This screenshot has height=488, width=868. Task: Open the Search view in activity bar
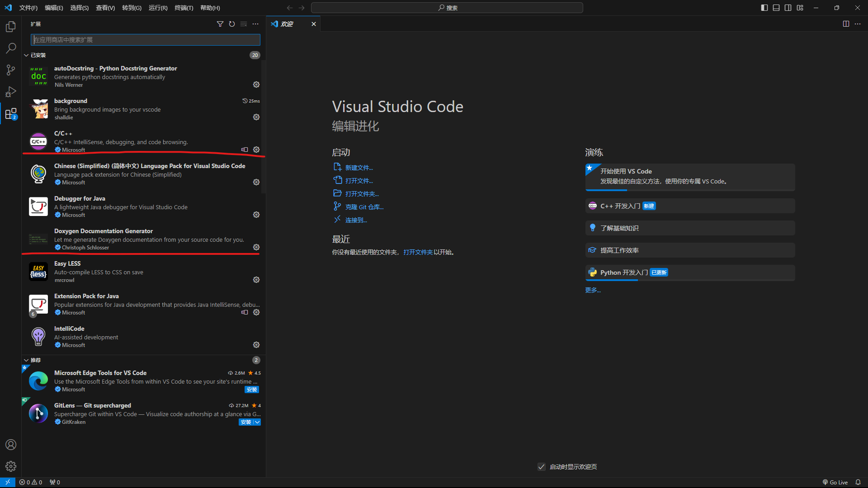tap(11, 48)
